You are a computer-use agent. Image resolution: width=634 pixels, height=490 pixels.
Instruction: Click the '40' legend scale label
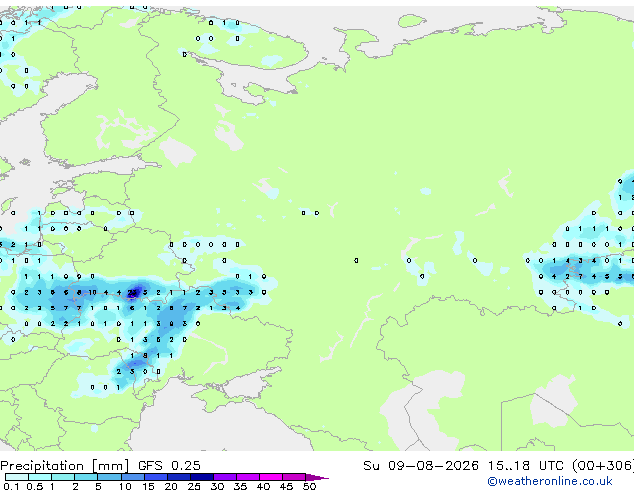pos(263,486)
